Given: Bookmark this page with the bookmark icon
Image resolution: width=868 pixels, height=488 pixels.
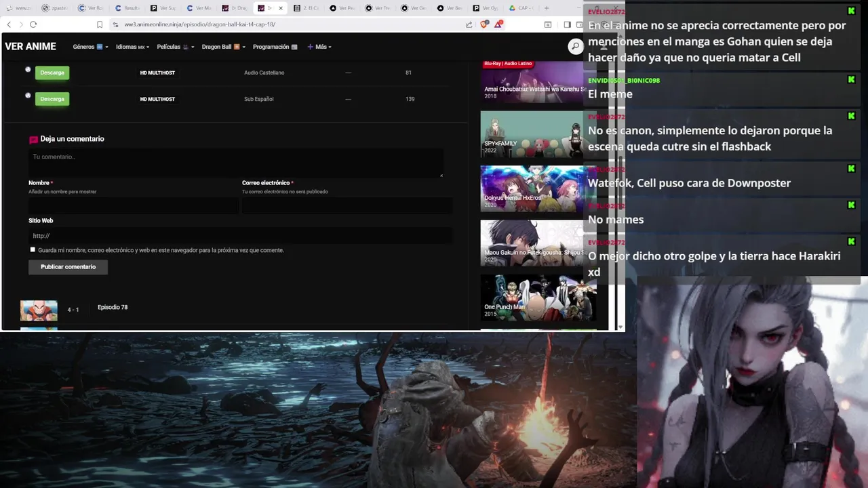Looking at the screenshot, I should click(x=100, y=24).
